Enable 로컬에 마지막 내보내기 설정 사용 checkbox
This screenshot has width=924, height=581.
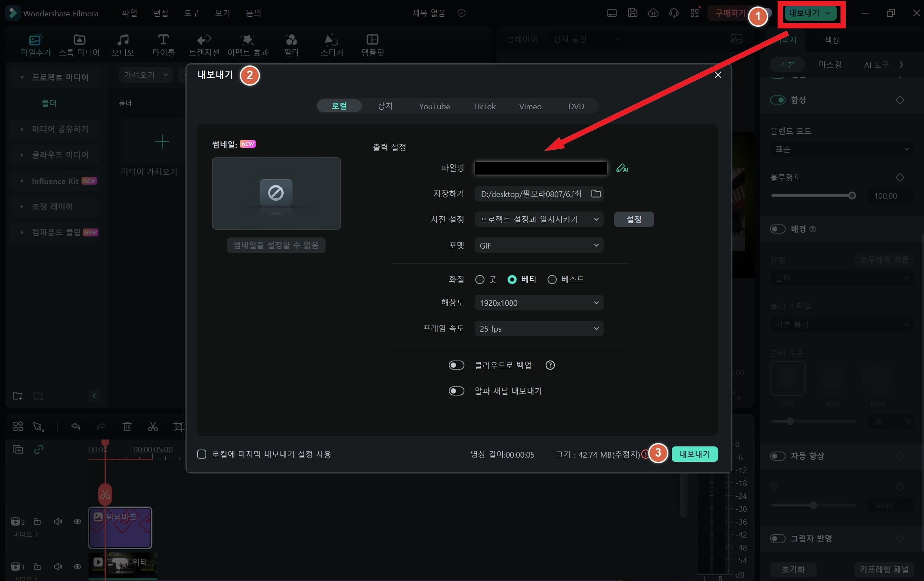point(201,454)
